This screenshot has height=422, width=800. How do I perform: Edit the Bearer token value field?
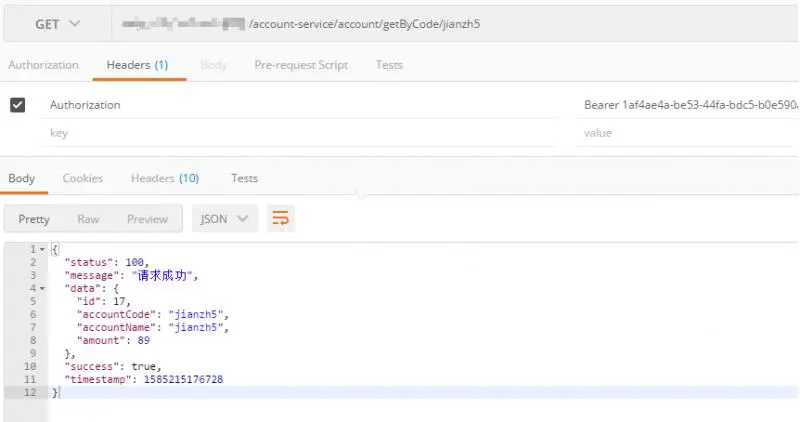click(x=688, y=105)
